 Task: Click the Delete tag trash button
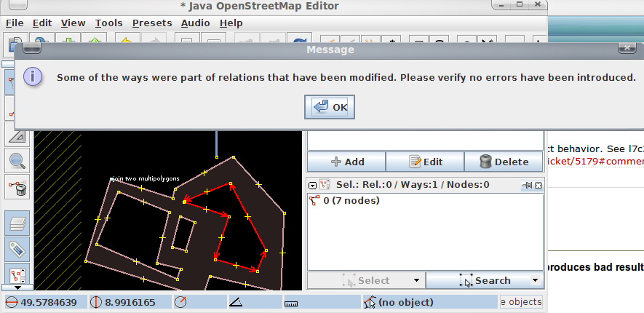(x=504, y=162)
